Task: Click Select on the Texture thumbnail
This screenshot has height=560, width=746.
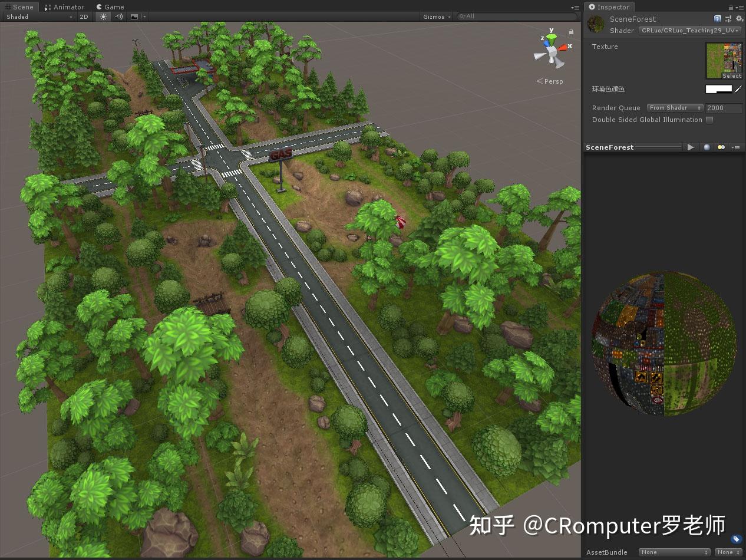Action: pyautogui.click(x=731, y=76)
